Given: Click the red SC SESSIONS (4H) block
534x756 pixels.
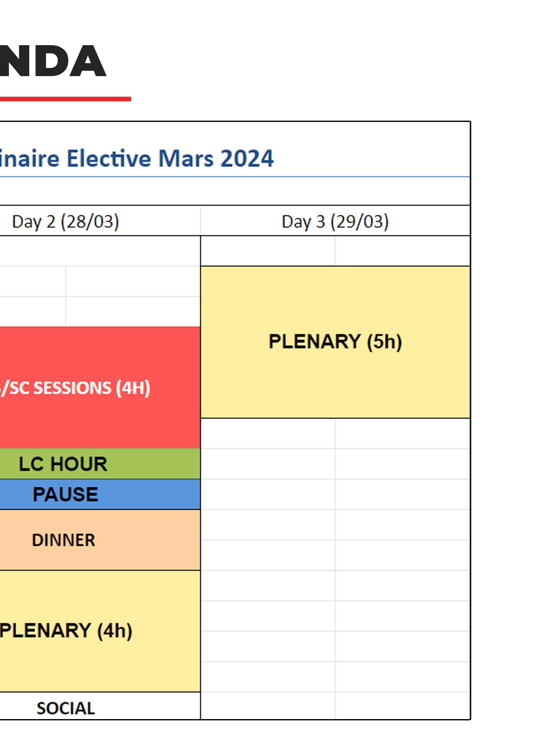Looking at the screenshot, I should (x=76, y=388).
